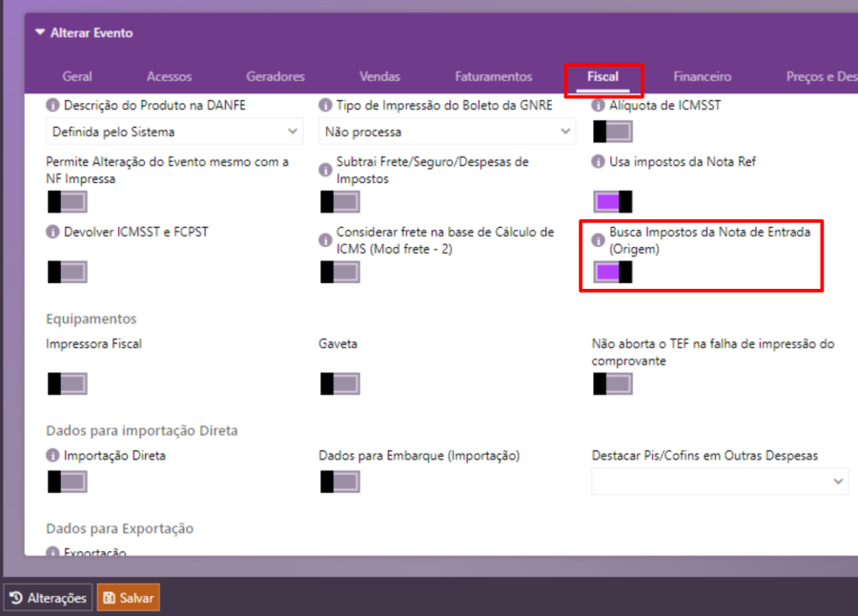The width and height of the screenshot is (858, 616).
Task: Click the Alterar Evento title text
Action: (92, 32)
